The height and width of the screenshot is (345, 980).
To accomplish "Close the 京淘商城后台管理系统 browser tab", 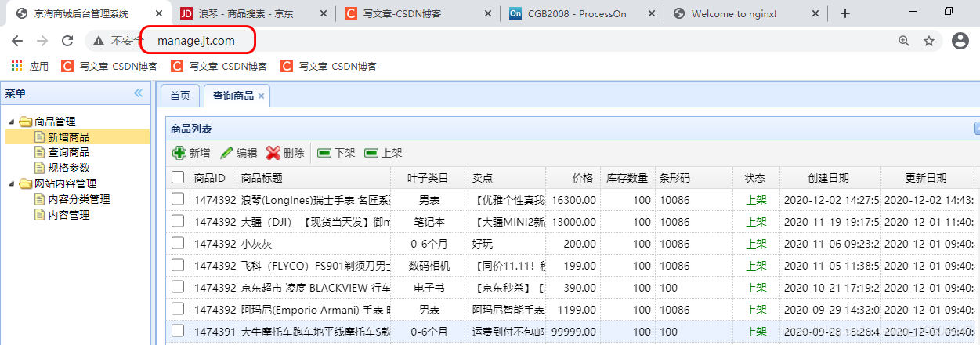I will tap(160, 13).
